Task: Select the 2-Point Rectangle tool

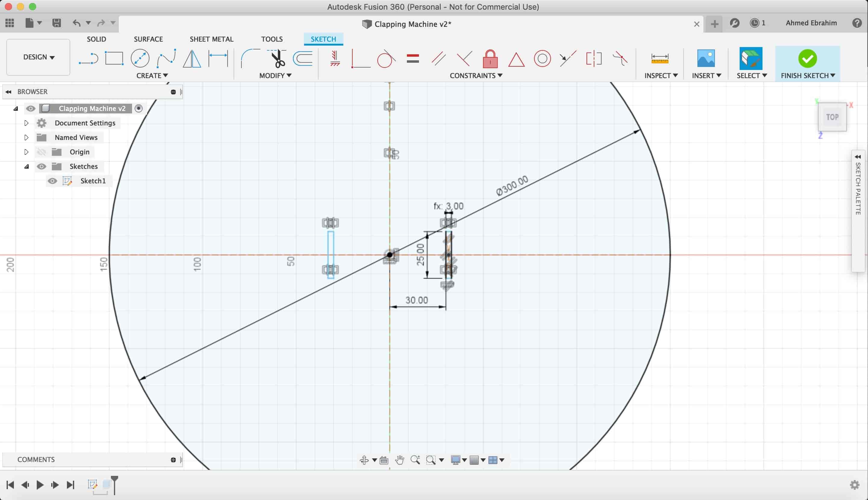Action: [x=114, y=59]
